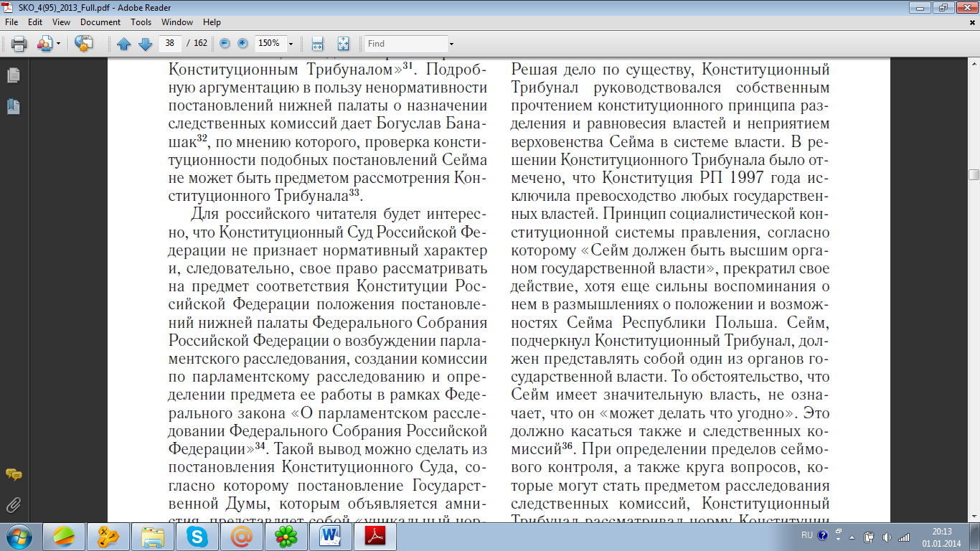Click the volume speaker tray icon
980x551 pixels.
pos(887,537)
